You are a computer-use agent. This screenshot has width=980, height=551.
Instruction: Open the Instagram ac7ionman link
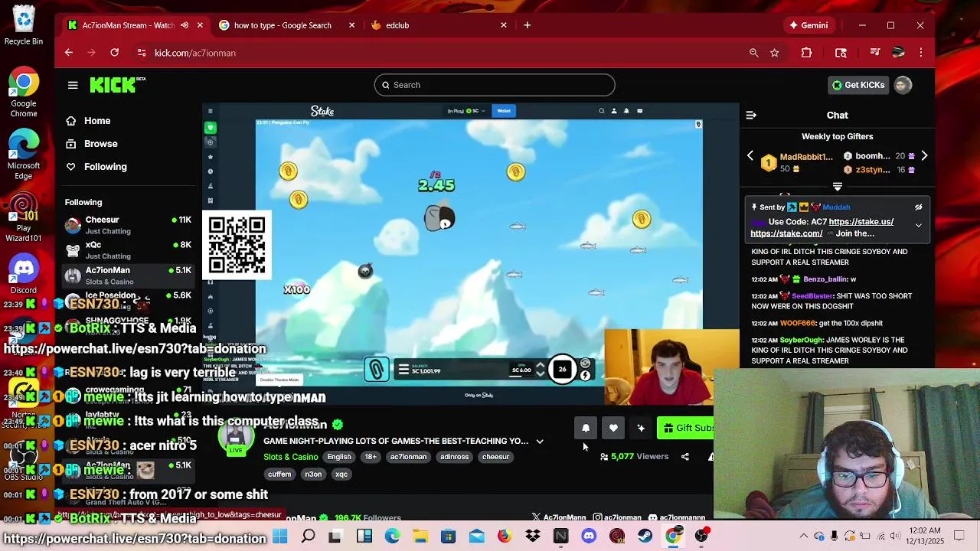point(649,518)
